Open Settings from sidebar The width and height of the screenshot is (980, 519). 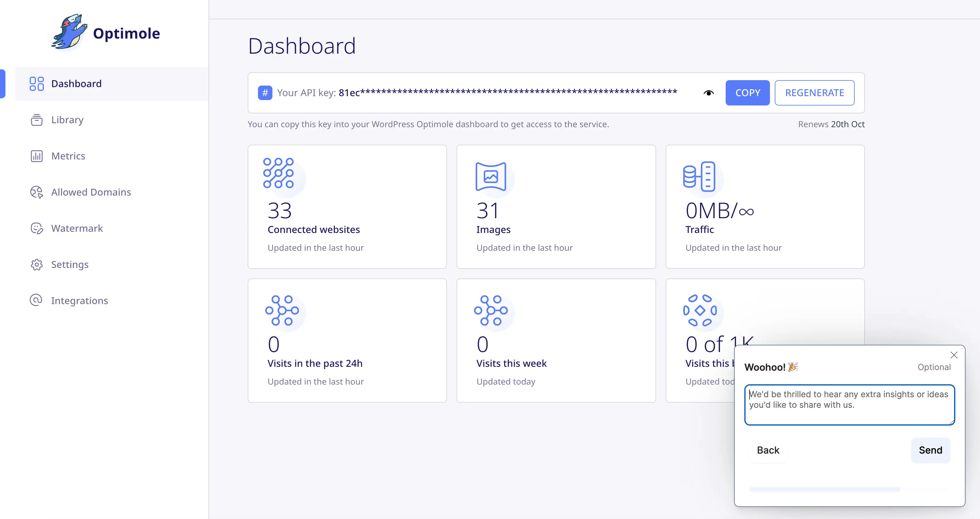70,264
